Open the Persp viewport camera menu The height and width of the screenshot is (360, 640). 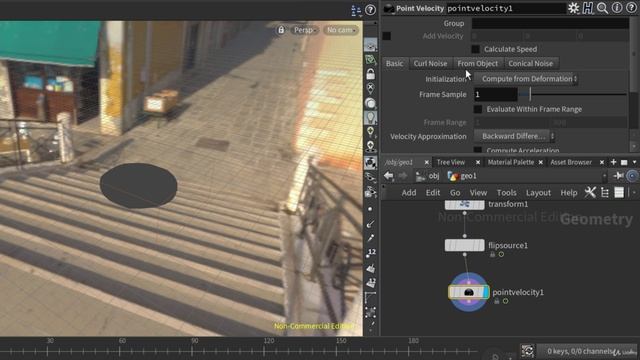(x=304, y=30)
